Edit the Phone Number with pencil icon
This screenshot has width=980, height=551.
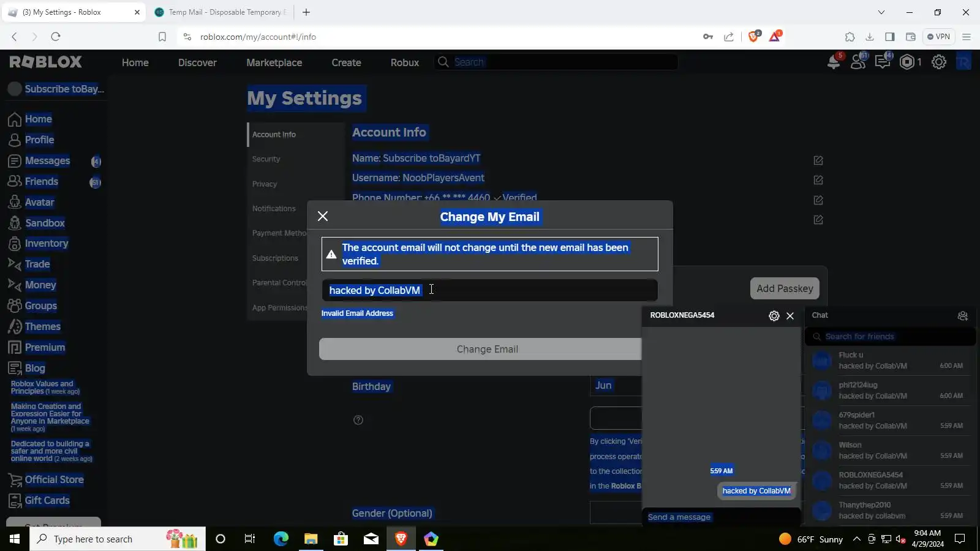[818, 200]
